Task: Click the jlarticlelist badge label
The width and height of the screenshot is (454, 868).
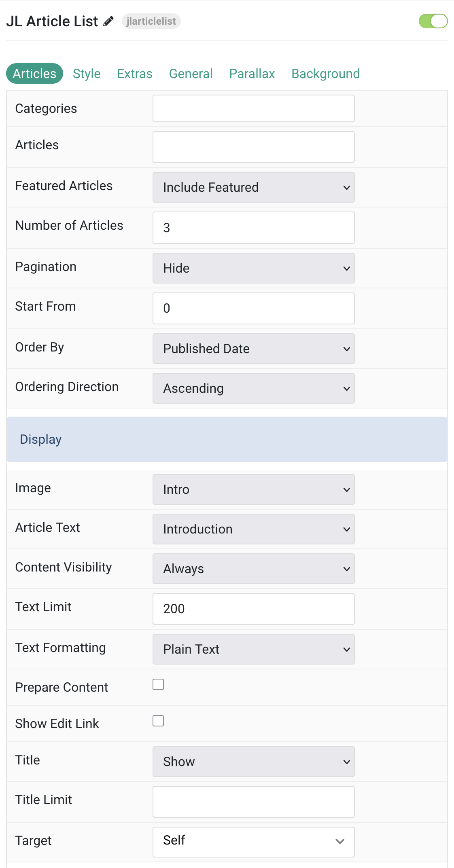Action: [151, 21]
